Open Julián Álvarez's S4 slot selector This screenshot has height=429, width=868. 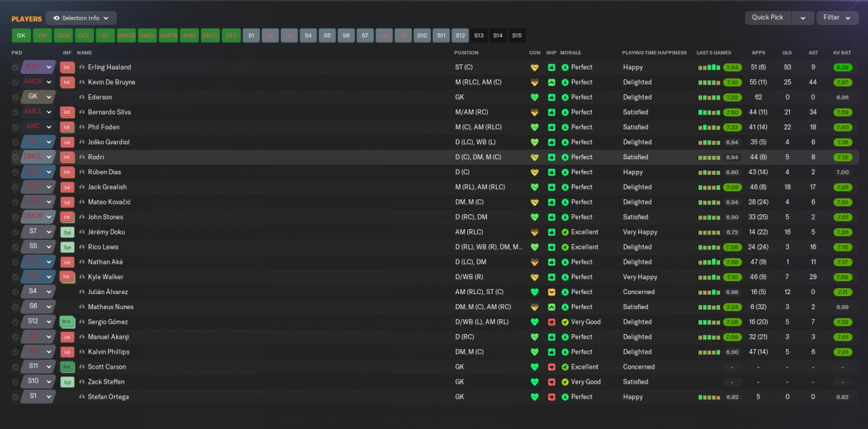tap(38, 292)
